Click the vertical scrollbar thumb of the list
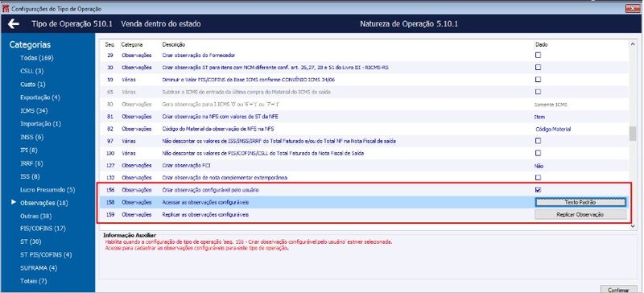This screenshot has width=644, height=293. [633, 134]
